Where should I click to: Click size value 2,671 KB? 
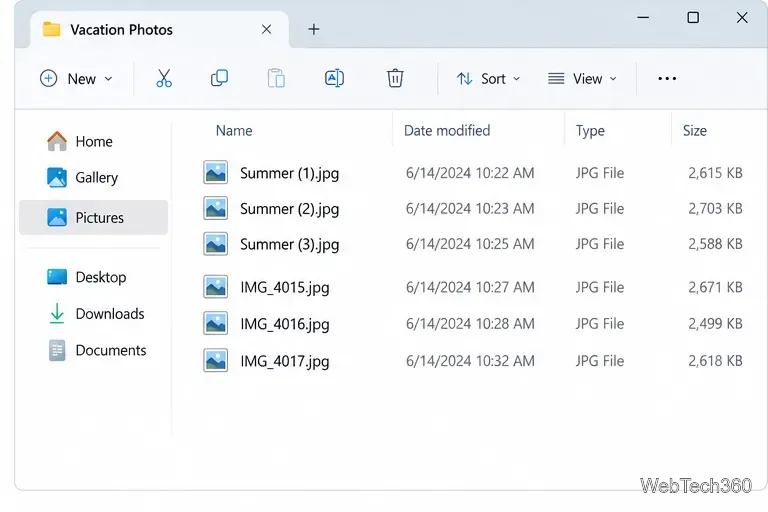tap(715, 287)
